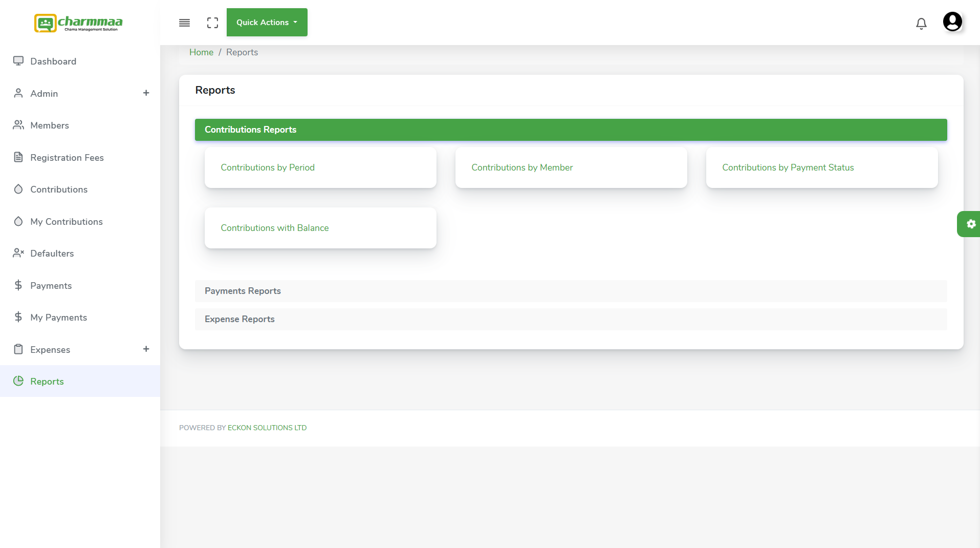This screenshot has height=548, width=980.
Task: Click the Reports breadcrumb text
Action: [x=242, y=52]
